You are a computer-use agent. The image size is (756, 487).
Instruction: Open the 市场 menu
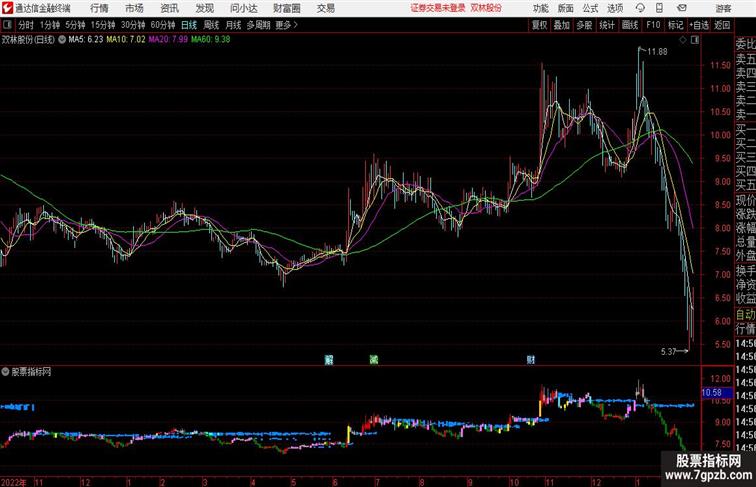pos(134,8)
